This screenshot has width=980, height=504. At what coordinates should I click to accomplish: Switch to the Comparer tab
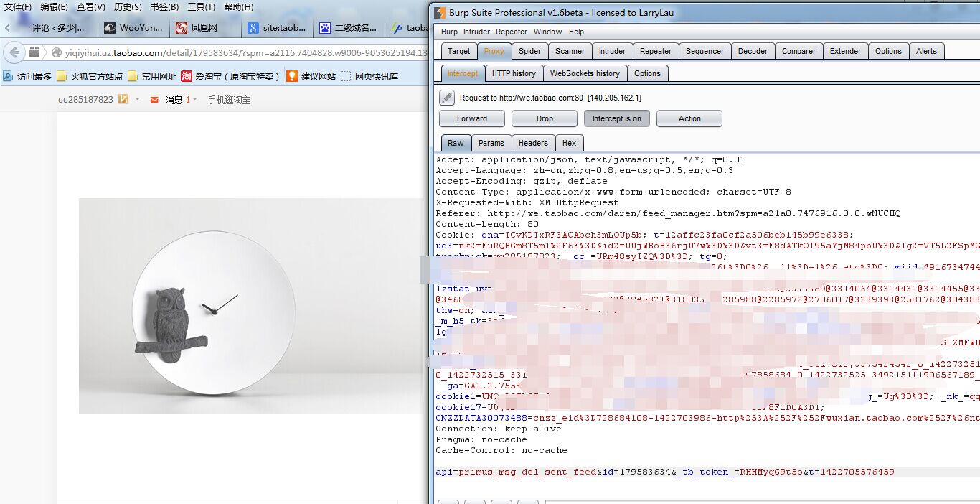pos(799,51)
